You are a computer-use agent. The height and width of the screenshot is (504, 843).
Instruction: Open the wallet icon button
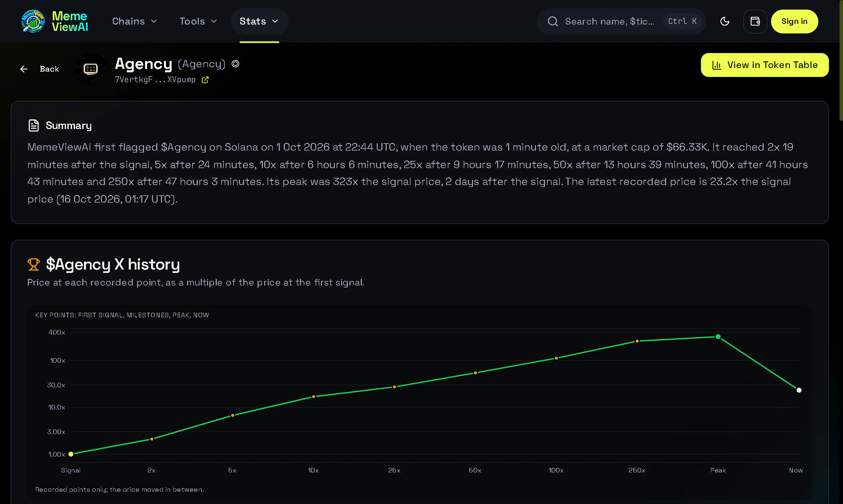(x=755, y=21)
